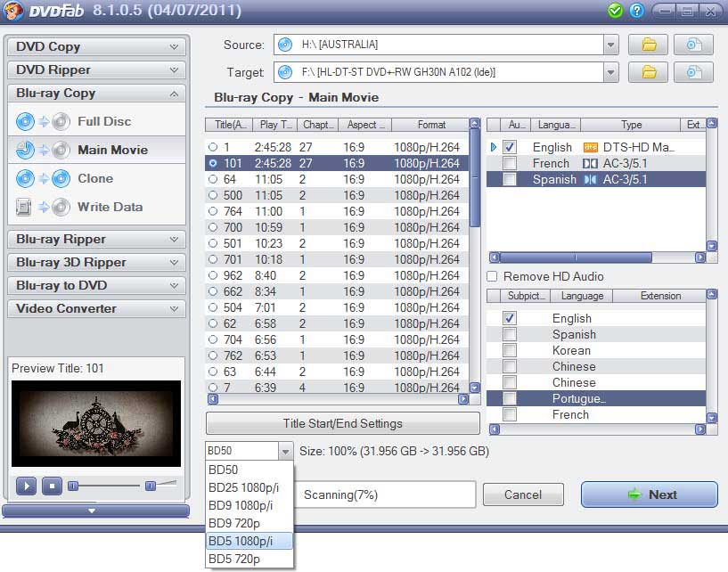Expand the Blu-ray to DVD section
The image size is (728, 572).
(x=96, y=285)
